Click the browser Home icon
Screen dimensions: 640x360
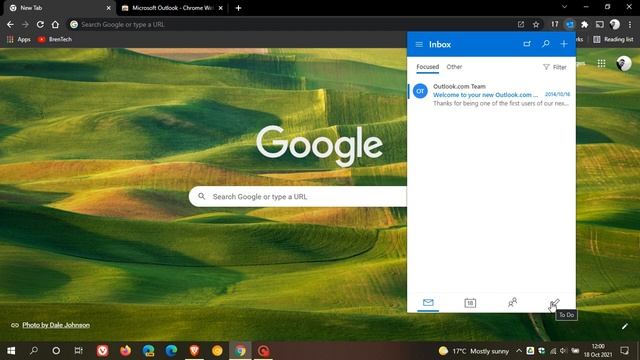point(55,24)
